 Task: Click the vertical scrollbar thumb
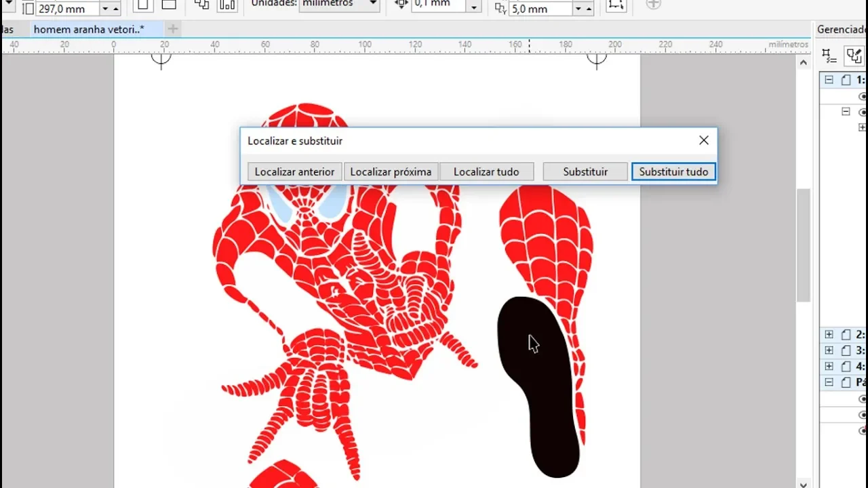point(804,245)
